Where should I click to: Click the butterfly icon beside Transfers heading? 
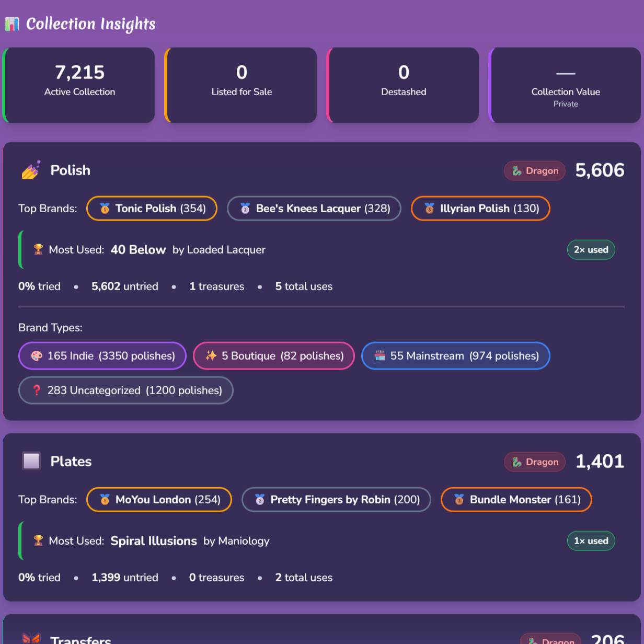pos(31,638)
